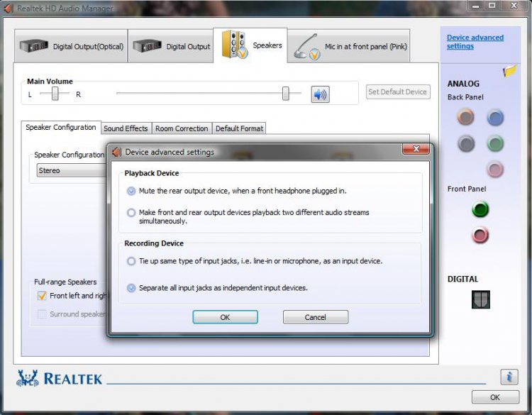Select 'Tie up same type of input jacks' radio
The height and width of the screenshot is (415, 532).
tap(131, 261)
